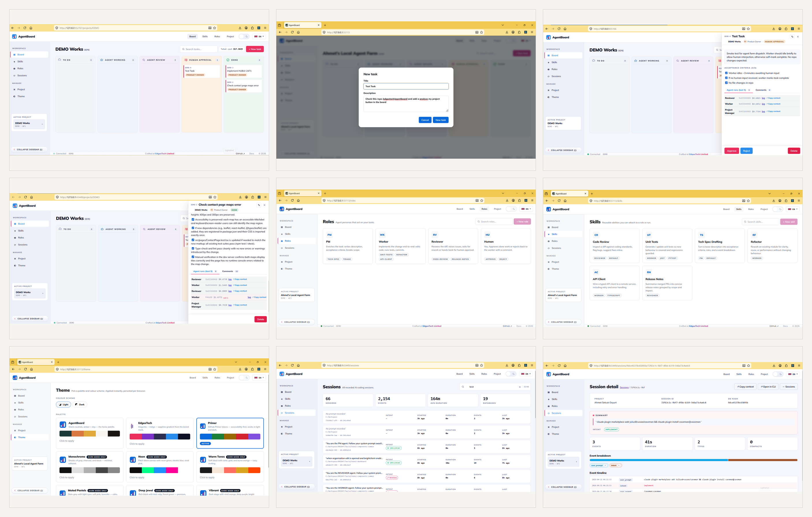This screenshot has width=812, height=517.
Task: Open Skills in the Session detail sidebar
Action: [x=554, y=399]
